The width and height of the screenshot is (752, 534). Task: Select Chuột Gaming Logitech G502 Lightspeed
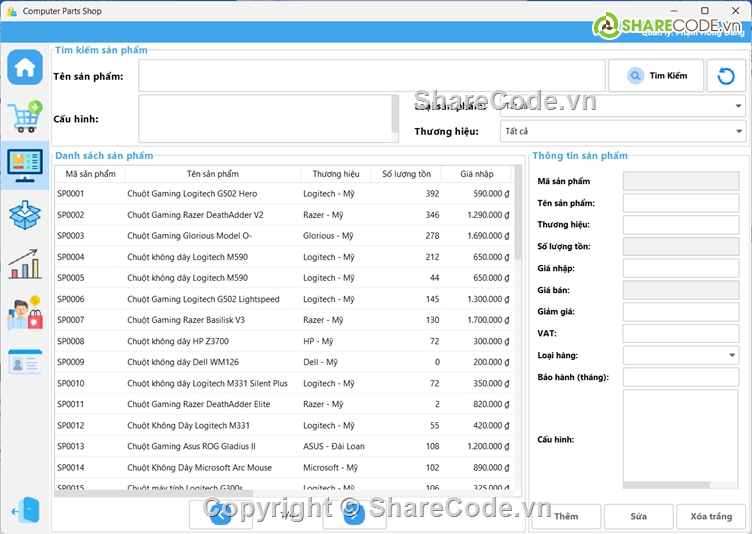[284, 299]
